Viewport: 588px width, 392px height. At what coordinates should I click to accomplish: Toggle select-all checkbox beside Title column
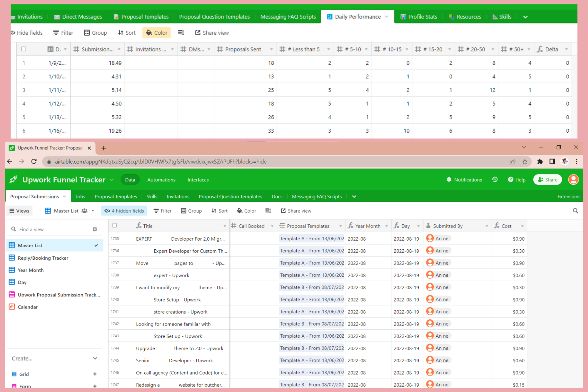115,226
